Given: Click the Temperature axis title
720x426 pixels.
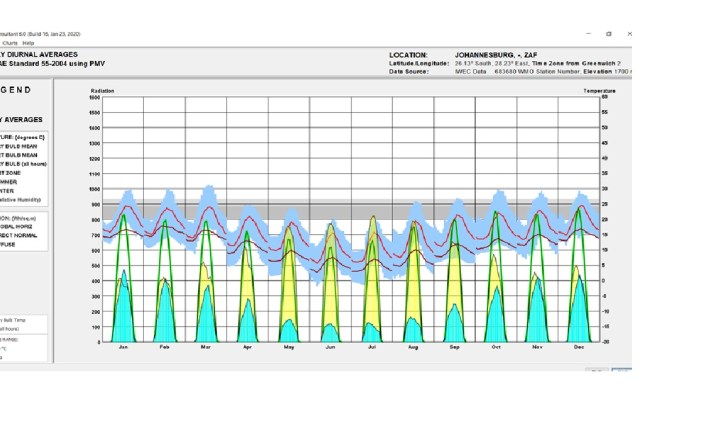Looking at the screenshot, I should 599,91.
